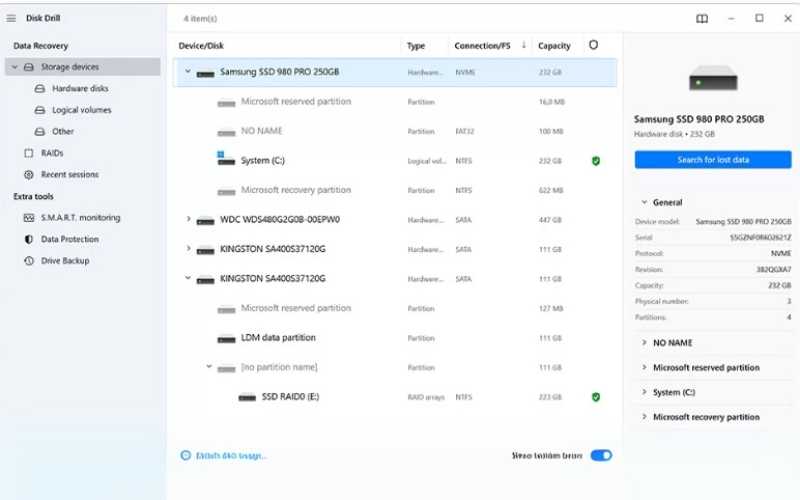Image resolution: width=800 pixels, height=500 pixels.
Task: Click the S.M.A.R.T. monitoring chart icon
Action: coord(29,218)
